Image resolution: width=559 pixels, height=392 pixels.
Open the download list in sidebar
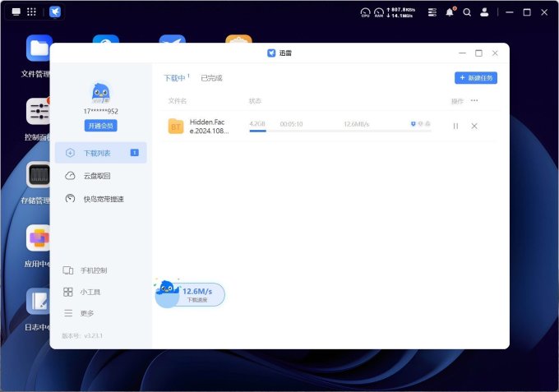point(101,153)
